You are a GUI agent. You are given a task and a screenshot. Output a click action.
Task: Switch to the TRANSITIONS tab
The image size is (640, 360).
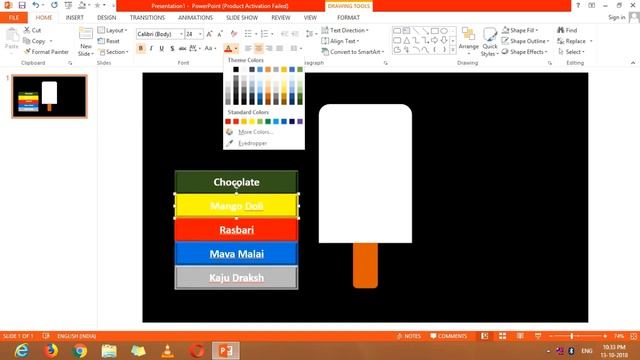click(147, 18)
